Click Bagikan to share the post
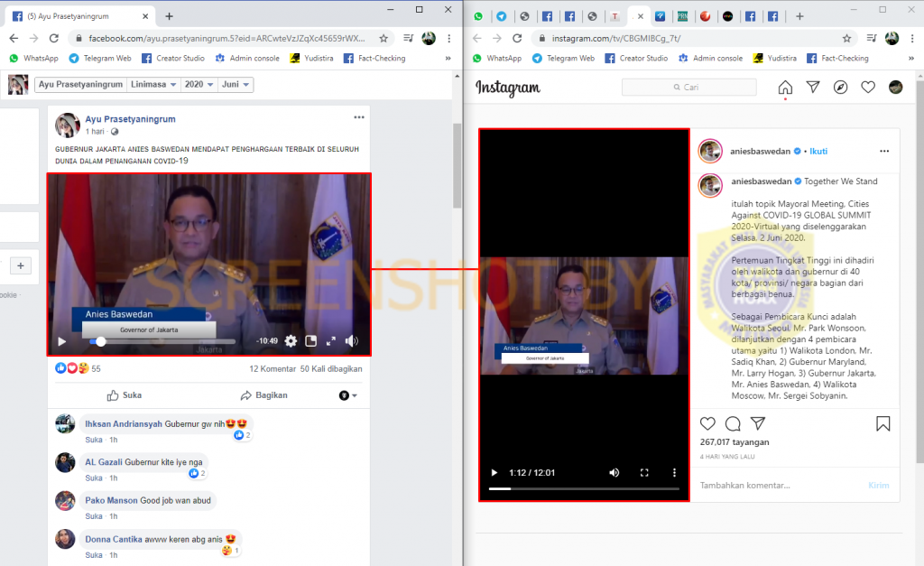This screenshot has width=924, height=566. coord(263,395)
